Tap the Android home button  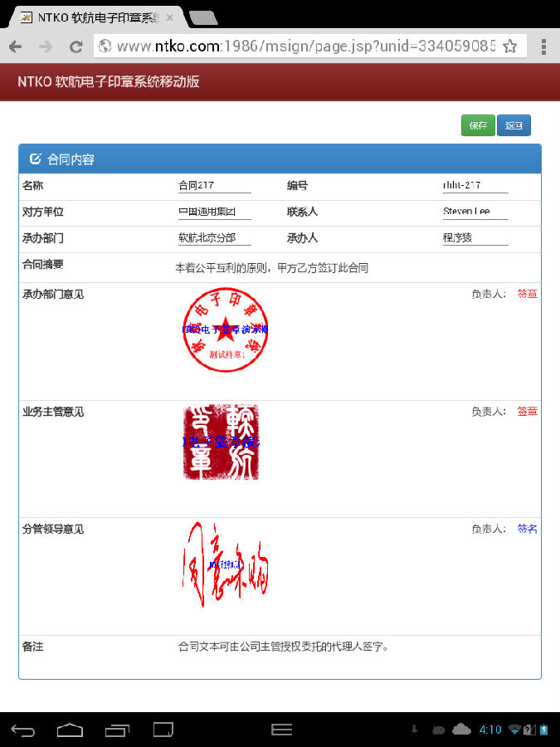pyautogui.click(x=70, y=730)
